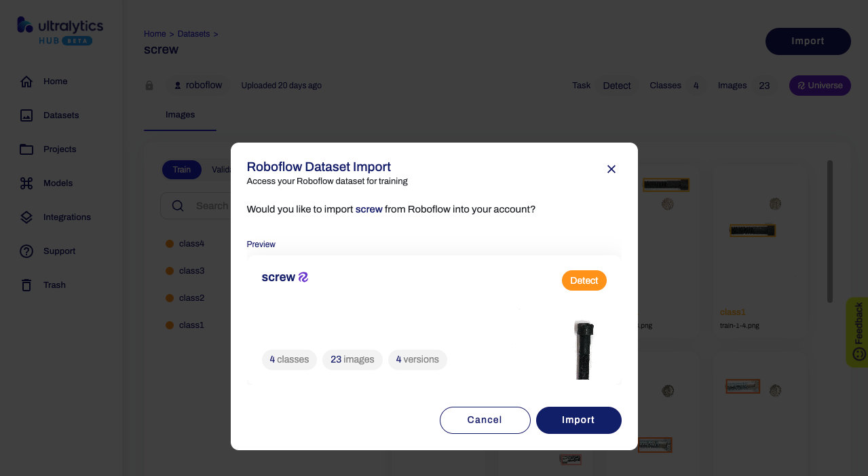868x476 pixels.
Task: Cancel the Roboflow dataset import
Action: 485,420
